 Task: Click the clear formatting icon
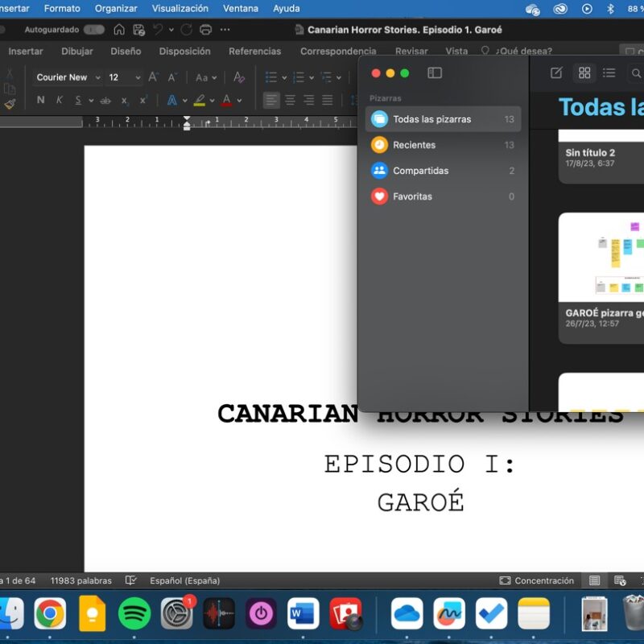[x=239, y=77]
